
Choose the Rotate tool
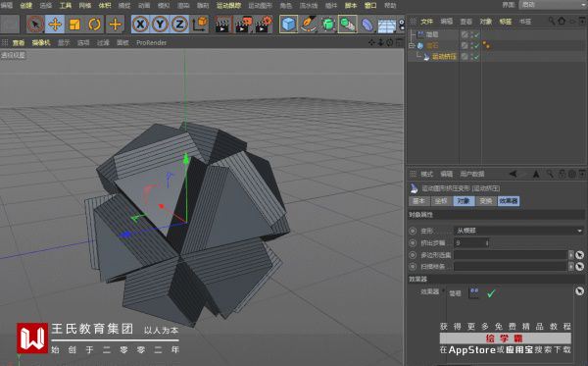pos(94,25)
